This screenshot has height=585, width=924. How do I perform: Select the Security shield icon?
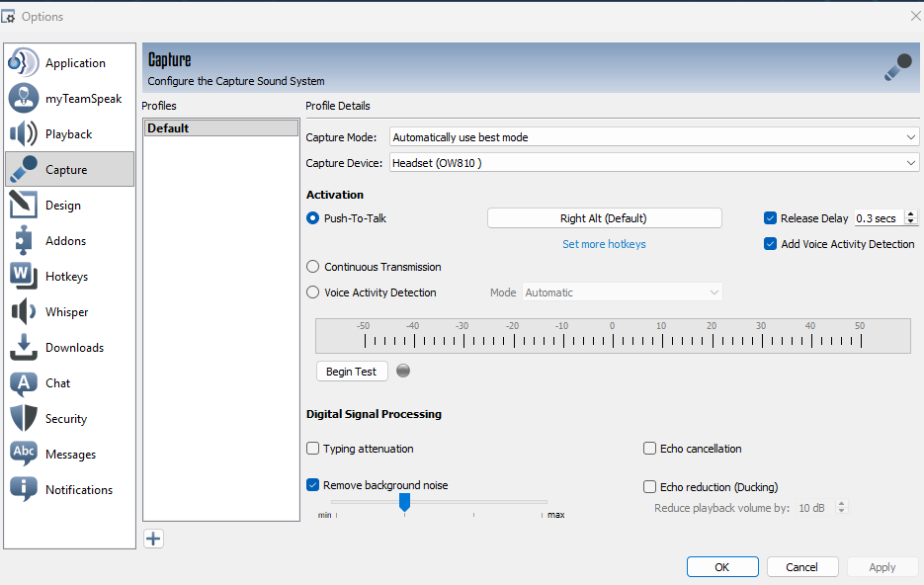[24, 418]
